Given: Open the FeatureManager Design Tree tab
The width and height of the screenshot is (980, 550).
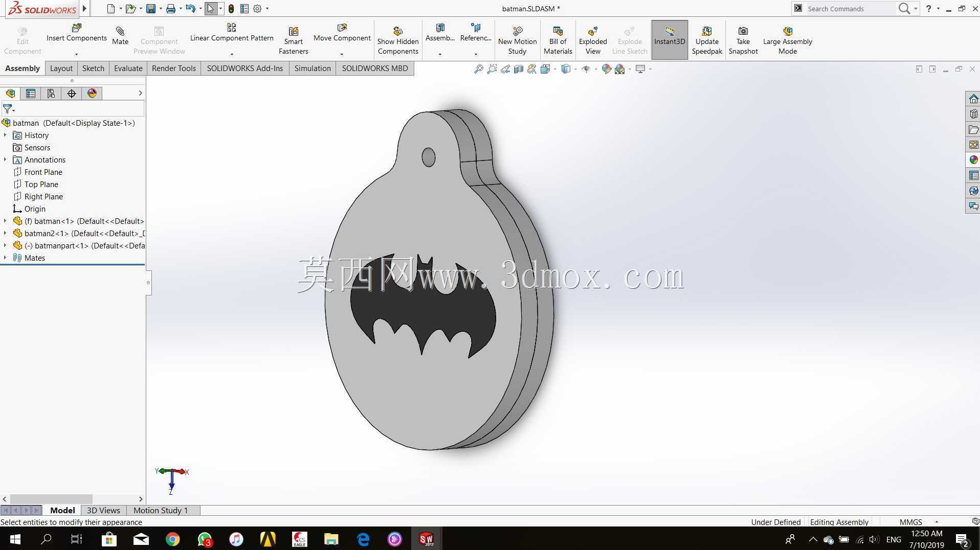Looking at the screenshot, I should [10, 94].
